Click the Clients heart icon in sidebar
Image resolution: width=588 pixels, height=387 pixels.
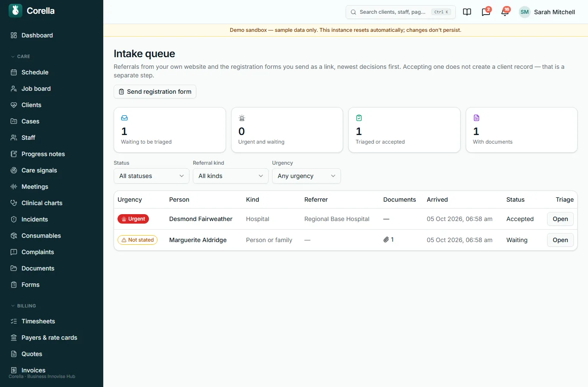pyautogui.click(x=14, y=105)
